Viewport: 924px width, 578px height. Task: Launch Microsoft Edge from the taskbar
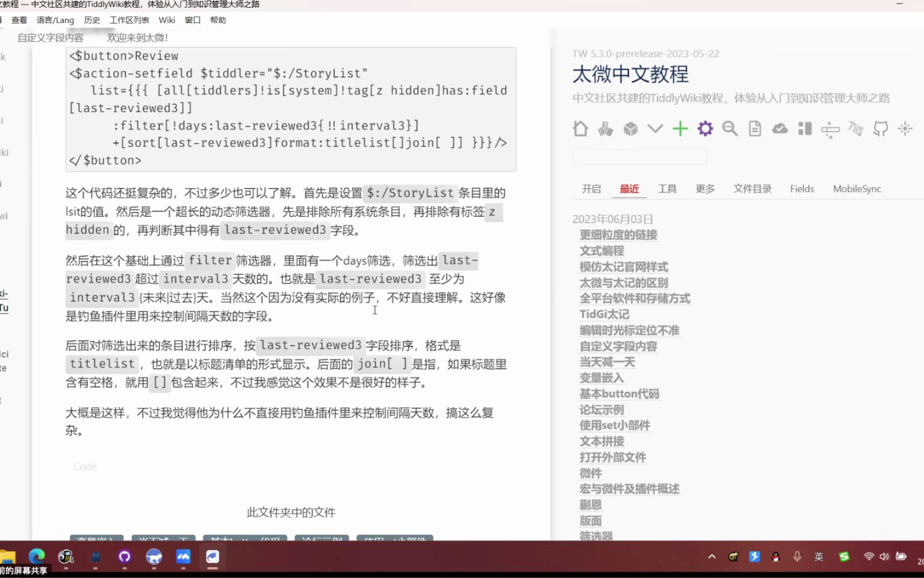pyautogui.click(x=37, y=557)
